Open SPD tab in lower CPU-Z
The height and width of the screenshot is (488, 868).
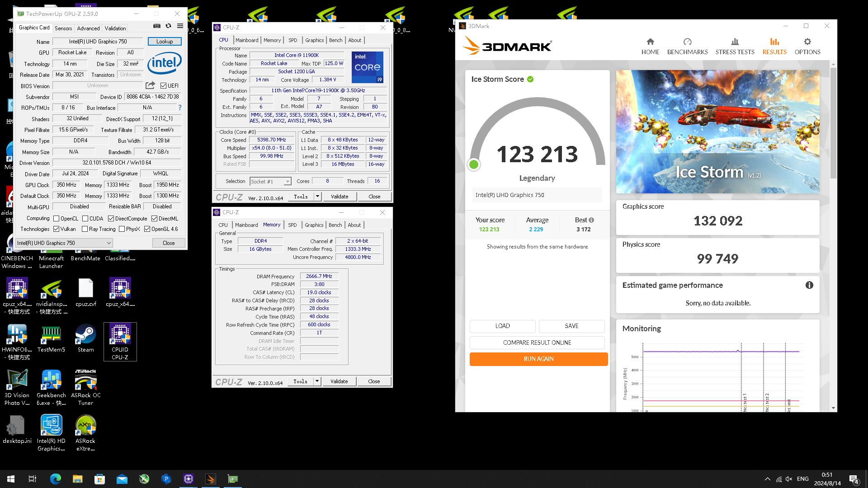coord(292,225)
